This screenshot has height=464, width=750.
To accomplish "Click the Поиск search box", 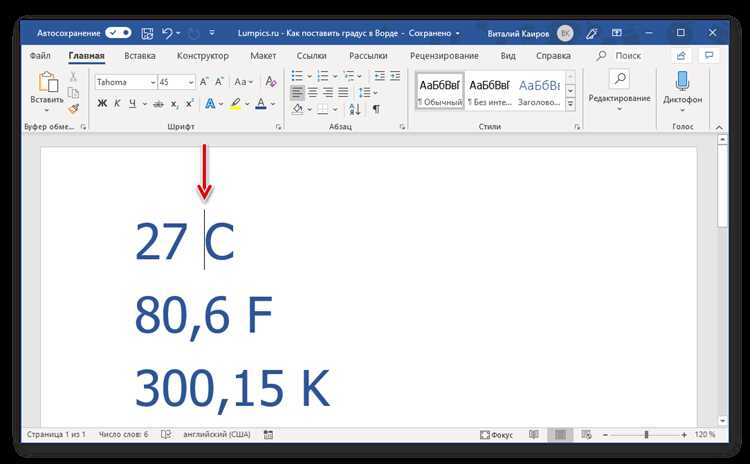I will [x=619, y=56].
